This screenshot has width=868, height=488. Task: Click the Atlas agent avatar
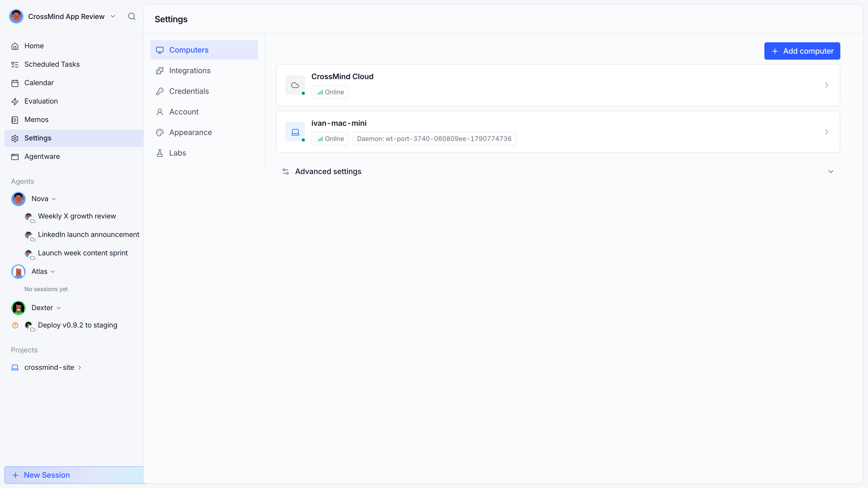tap(18, 271)
